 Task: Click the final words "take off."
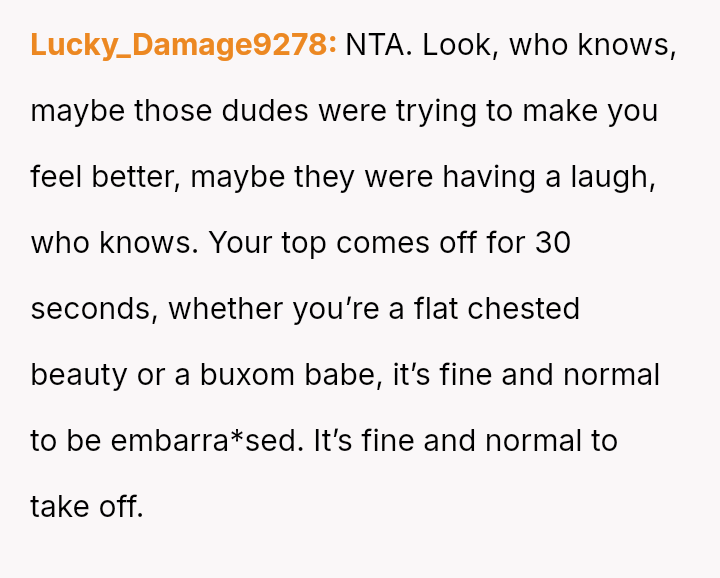point(87,506)
